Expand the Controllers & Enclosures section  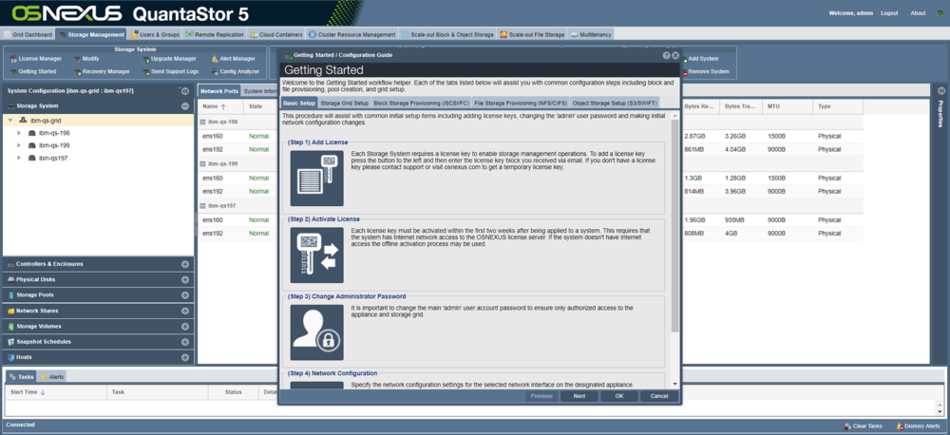185,264
